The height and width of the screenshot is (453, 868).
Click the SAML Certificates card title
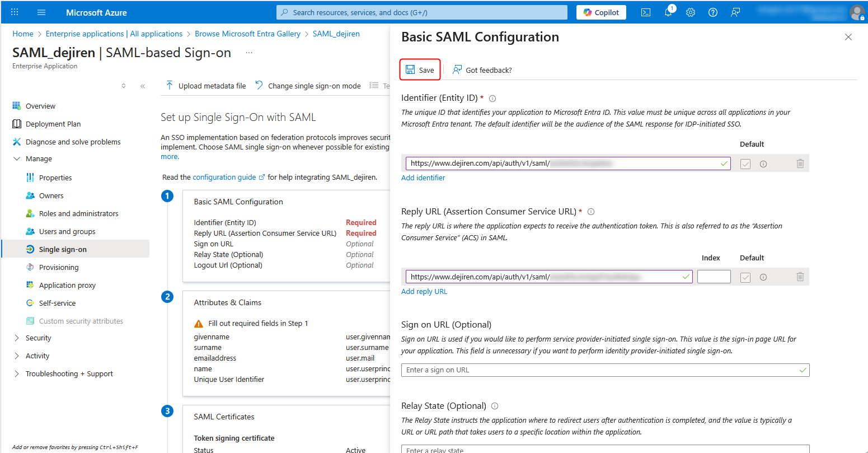(224, 417)
